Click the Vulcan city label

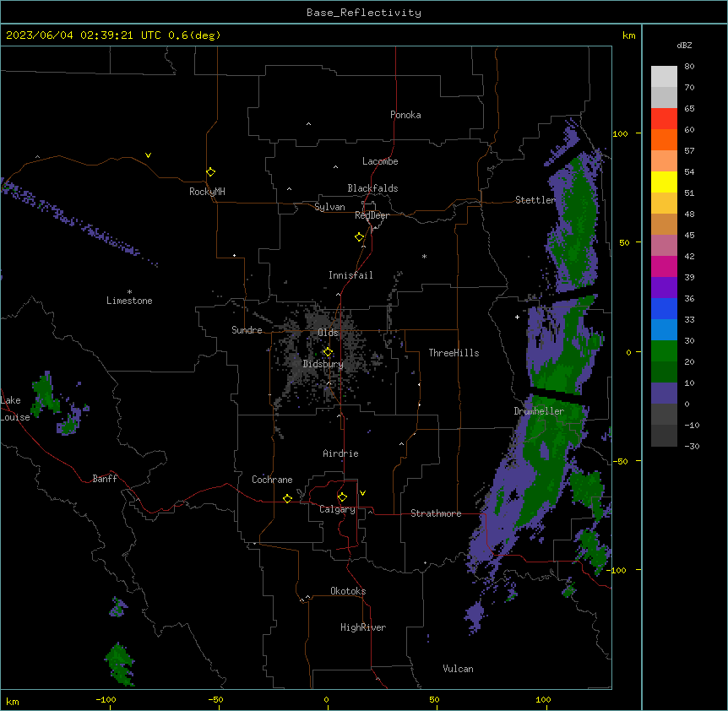458,669
